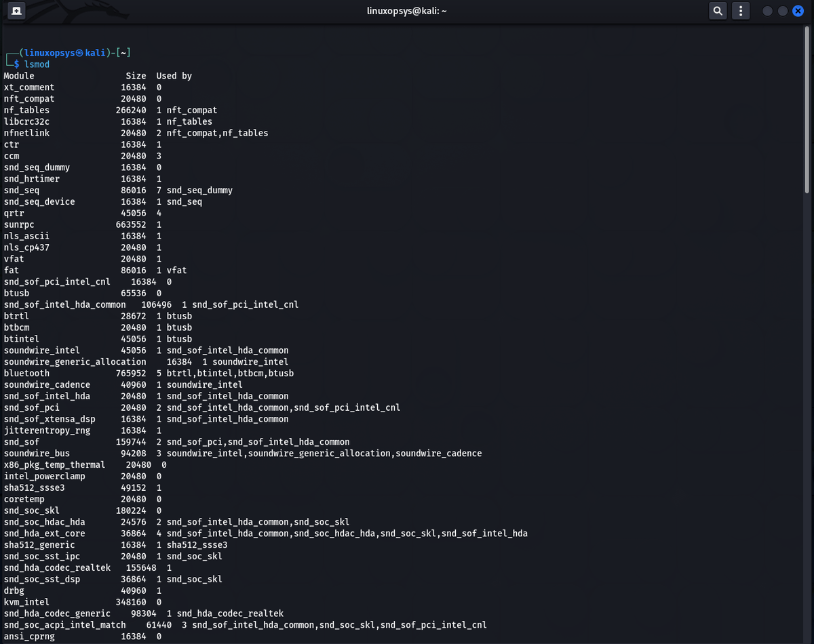Click the Size column header
The image size is (814, 644).
click(136, 76)
